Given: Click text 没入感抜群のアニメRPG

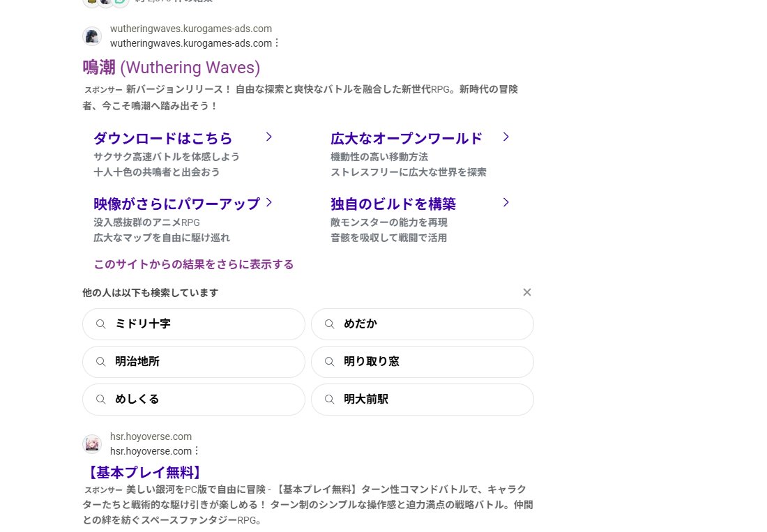Looking at the screenshot, I should click(146, 222).
